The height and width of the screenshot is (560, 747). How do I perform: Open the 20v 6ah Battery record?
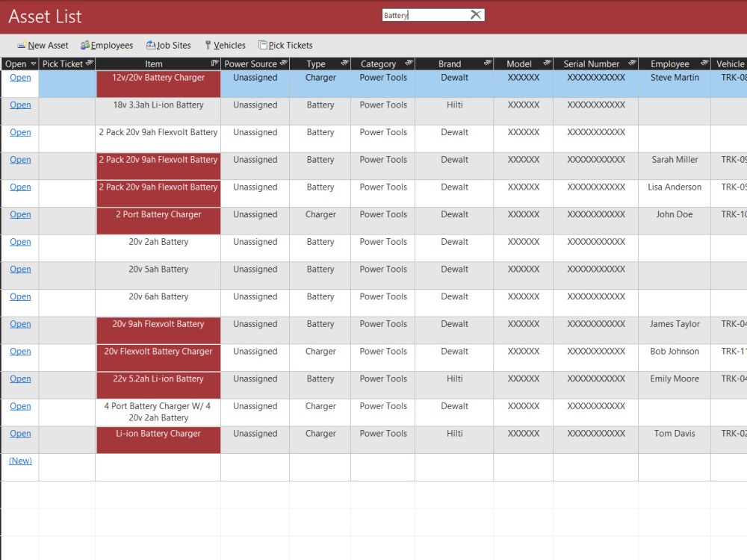[x=20, y=296]
